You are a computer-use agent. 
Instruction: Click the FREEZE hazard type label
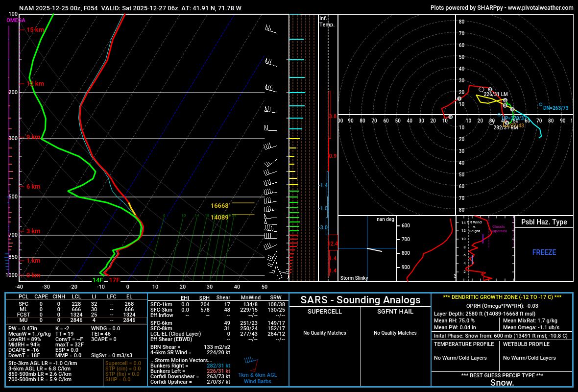(x=544, y=252)
